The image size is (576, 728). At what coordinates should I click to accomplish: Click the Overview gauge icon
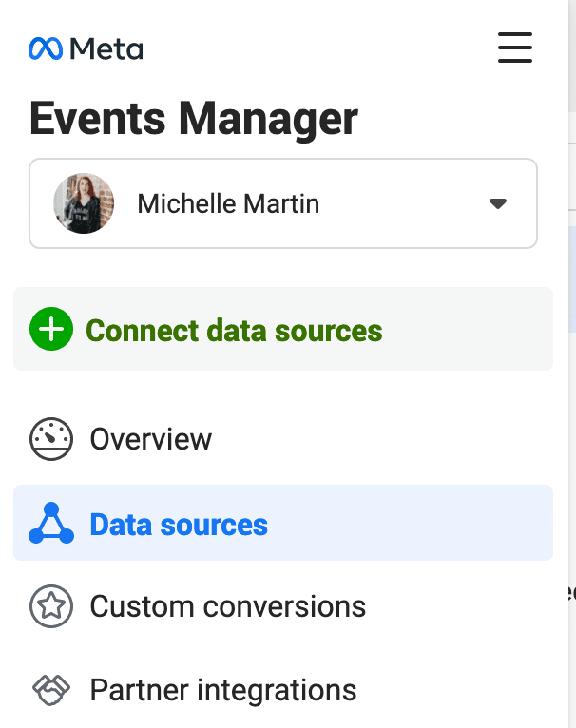pos(51,439)
